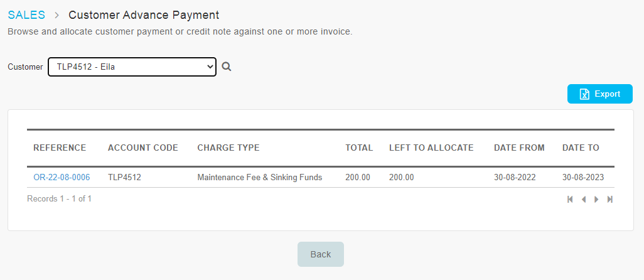Click the SALES breadcrumb link
The height and width of the screenshot is (280, 644).
click(26, 15)
